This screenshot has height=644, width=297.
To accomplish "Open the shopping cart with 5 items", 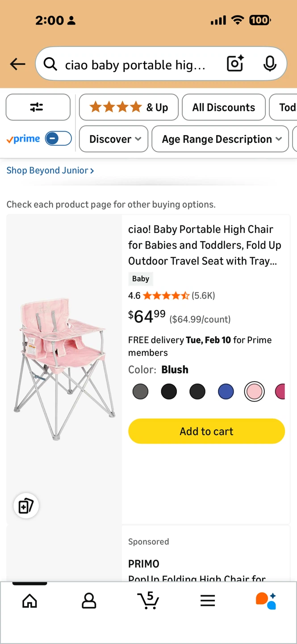I will coord(148,601).
